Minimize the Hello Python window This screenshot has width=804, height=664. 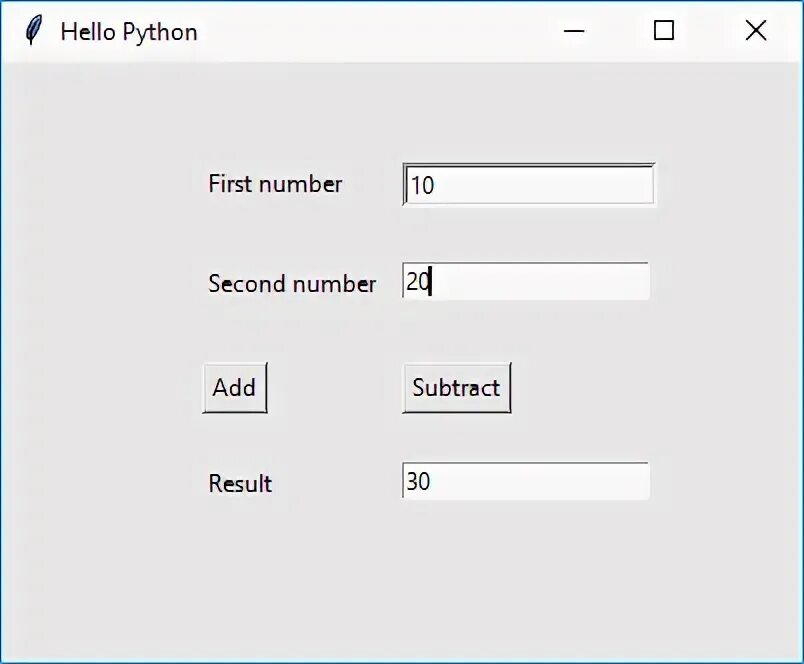pos(574,31)
